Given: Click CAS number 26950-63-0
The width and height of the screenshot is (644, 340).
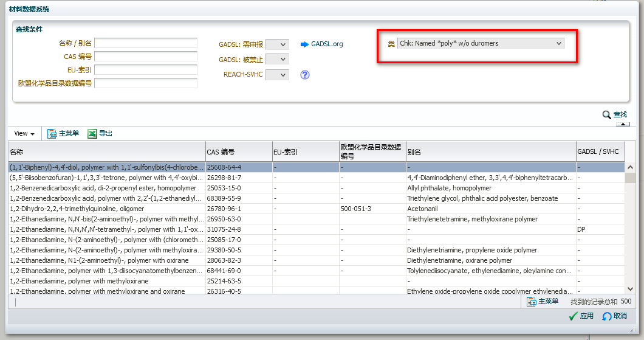Looking at the screenshot, I should pyautogui.click(x=224, y=219).
